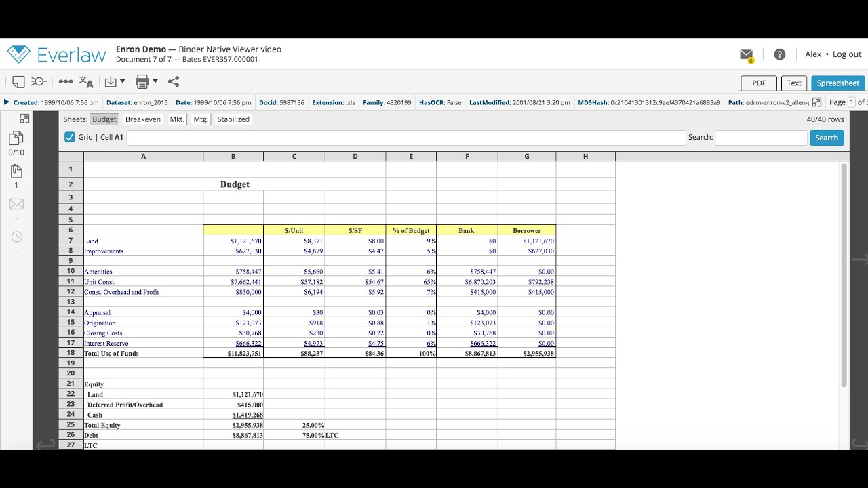
Task: Open the clock icon in left sidebar
Action: 16,237
